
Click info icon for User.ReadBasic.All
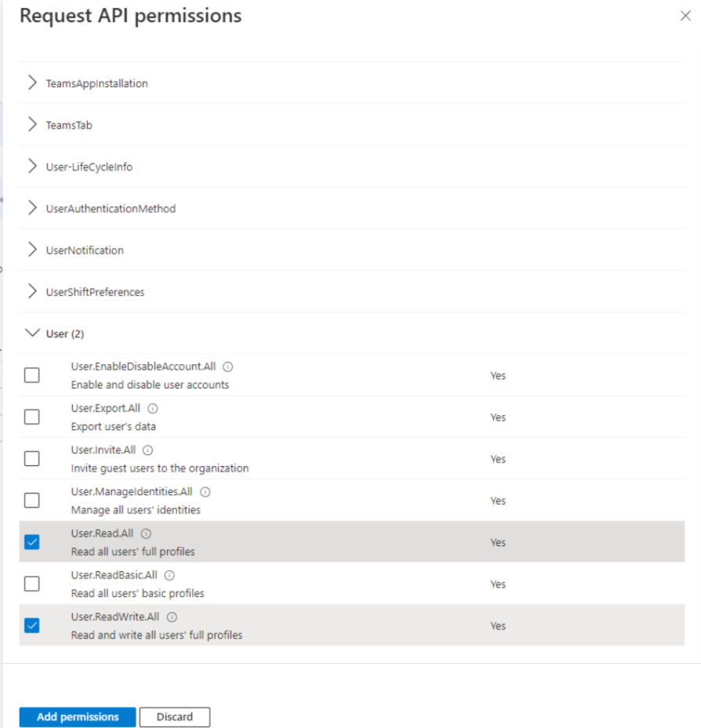(169, 576)
